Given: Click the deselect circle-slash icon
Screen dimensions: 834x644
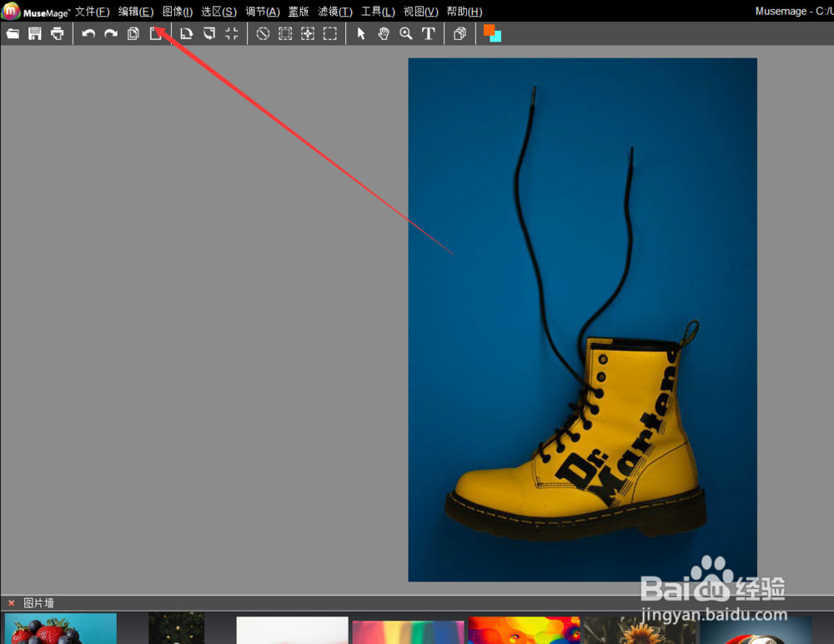Looking at the screenshot, I should tap(263, 34).
